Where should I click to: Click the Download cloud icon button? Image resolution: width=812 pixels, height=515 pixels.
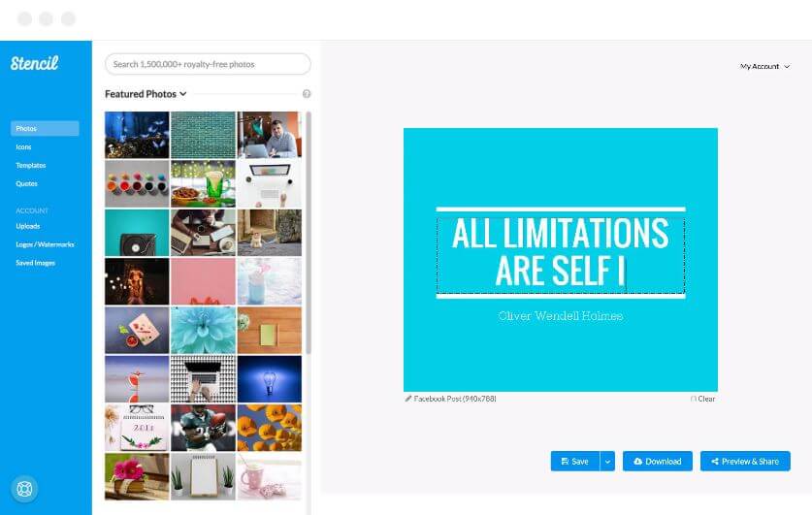657,461
